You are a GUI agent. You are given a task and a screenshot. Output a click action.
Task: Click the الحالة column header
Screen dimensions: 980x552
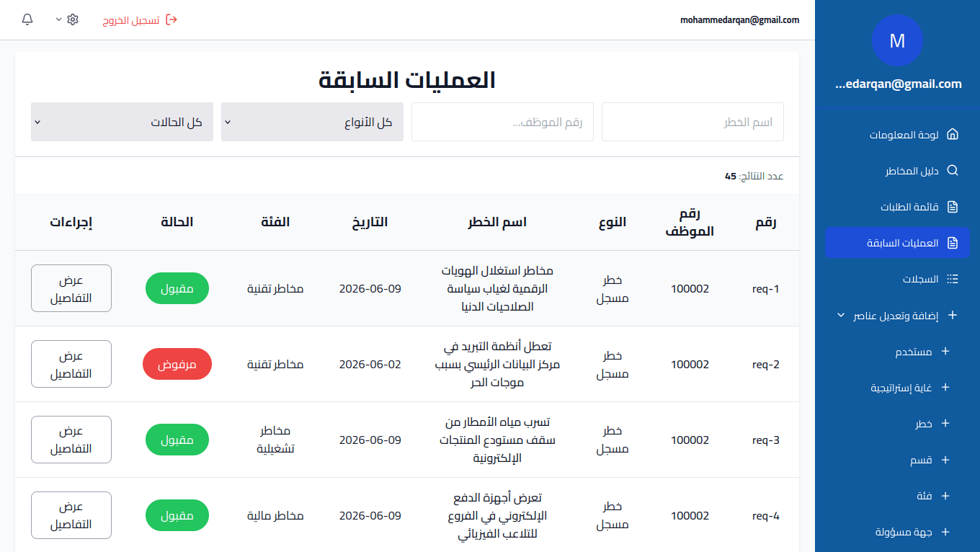(177, 222)
